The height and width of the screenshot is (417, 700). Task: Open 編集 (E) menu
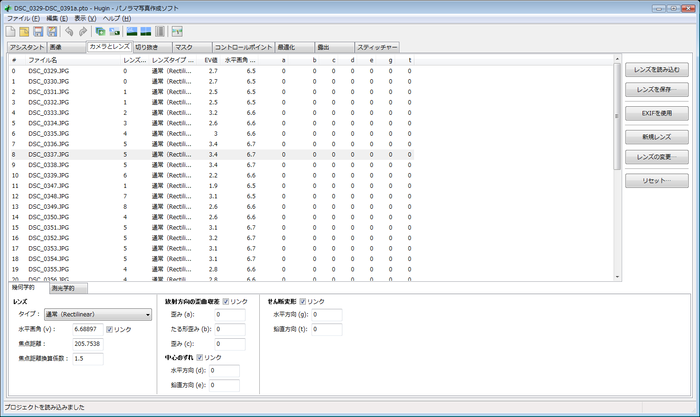57,18
